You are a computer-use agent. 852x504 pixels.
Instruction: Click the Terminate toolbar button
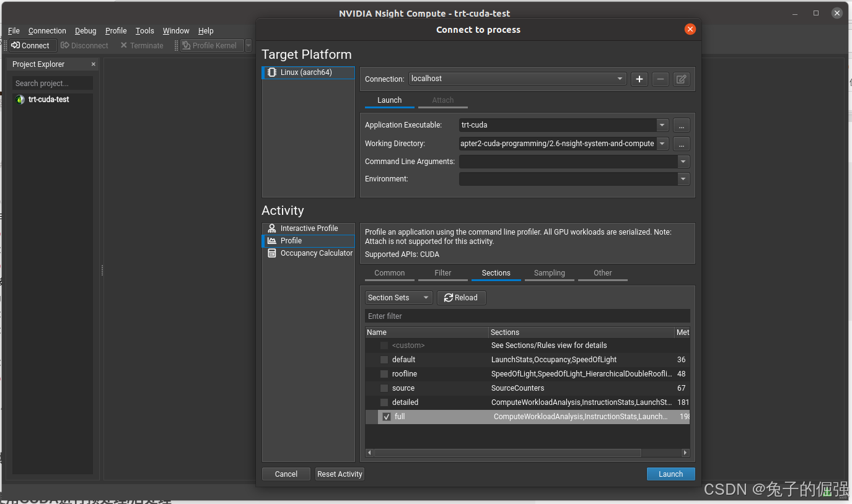(142, 45)
